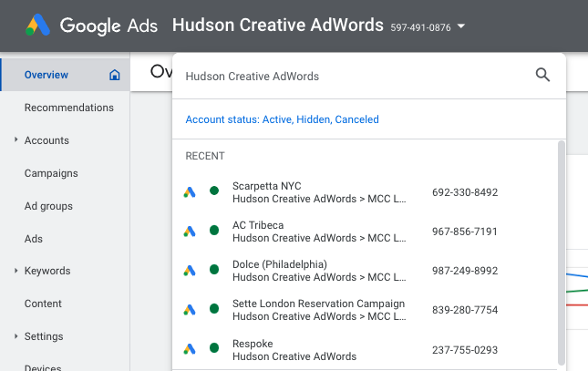Click green status dot for Respoke
The width and height of the screenshot is (588, 371).
pos(214,347)
